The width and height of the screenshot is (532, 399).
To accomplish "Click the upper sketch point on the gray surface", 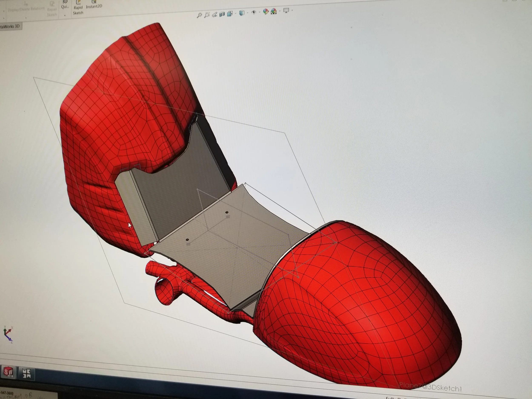I will (227, 212).
